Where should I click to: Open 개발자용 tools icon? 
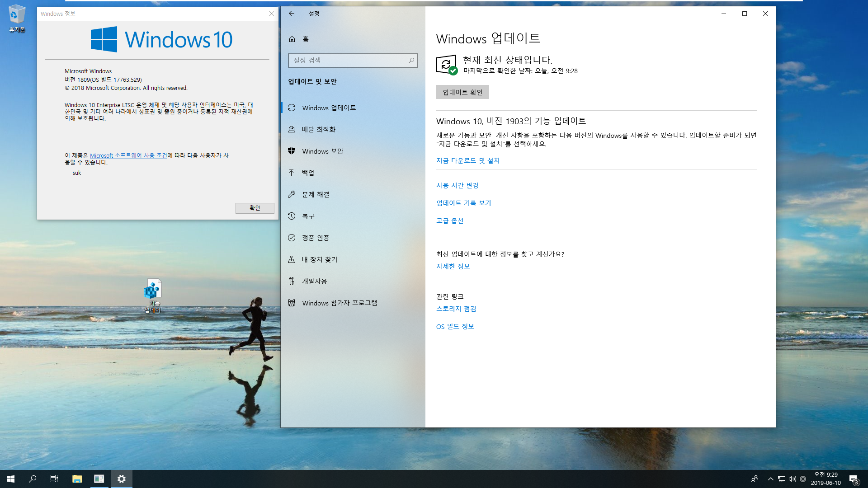point(292,281)
